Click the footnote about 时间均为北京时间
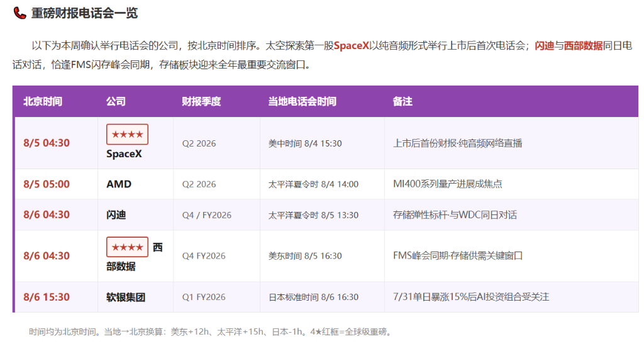Viewport: 644px width, 344px height. point(210,331)
